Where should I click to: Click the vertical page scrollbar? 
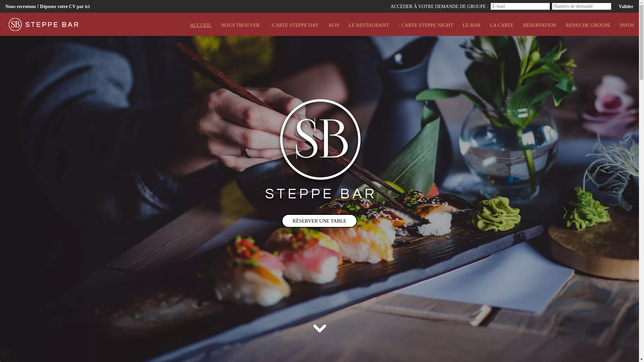point(641,181)
